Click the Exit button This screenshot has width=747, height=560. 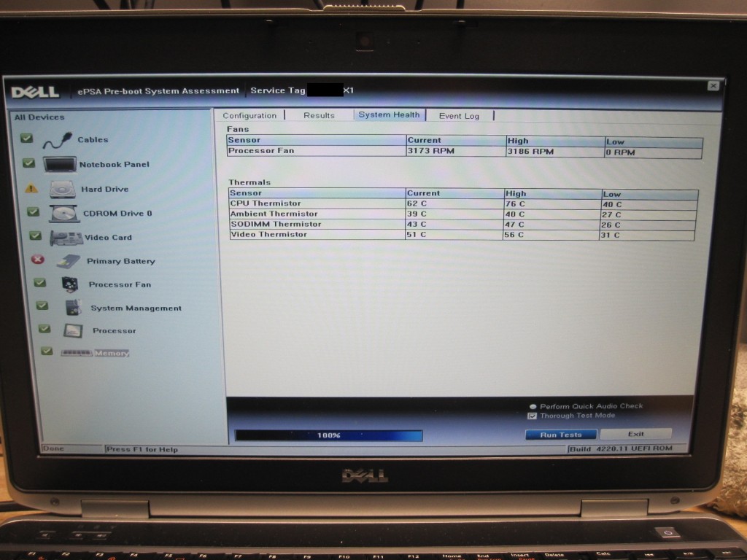pos(636,434)
